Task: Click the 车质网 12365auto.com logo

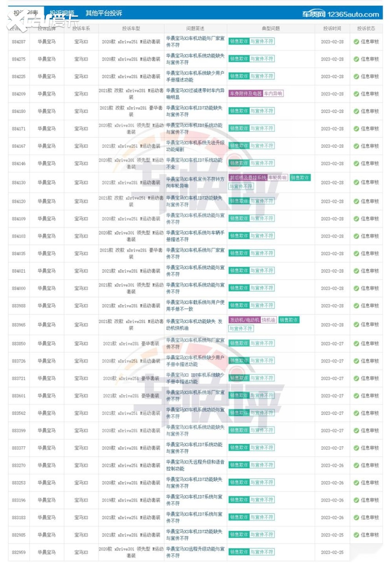Action: coord(341,14)
